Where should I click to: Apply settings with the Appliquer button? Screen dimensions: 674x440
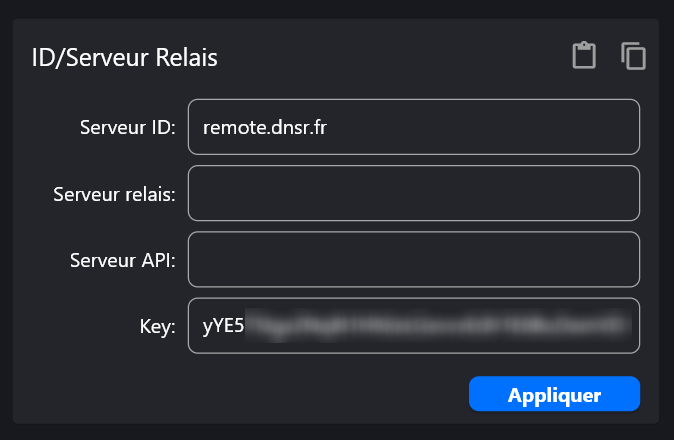(554, 394)
